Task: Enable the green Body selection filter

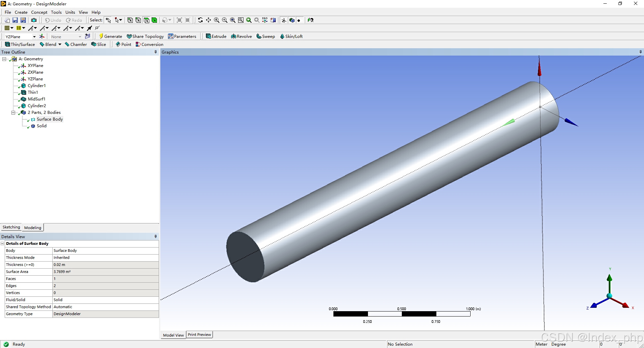Action: [154, 20]
